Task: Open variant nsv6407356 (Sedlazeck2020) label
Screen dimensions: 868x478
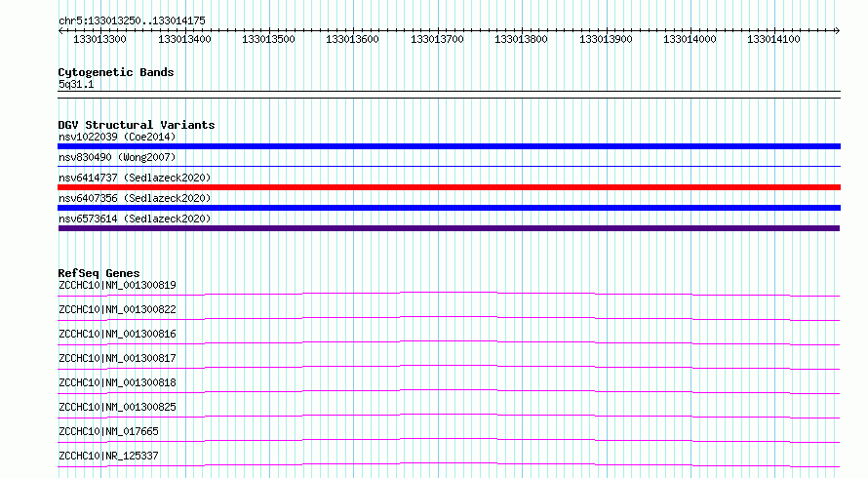Action: point(135,198)
